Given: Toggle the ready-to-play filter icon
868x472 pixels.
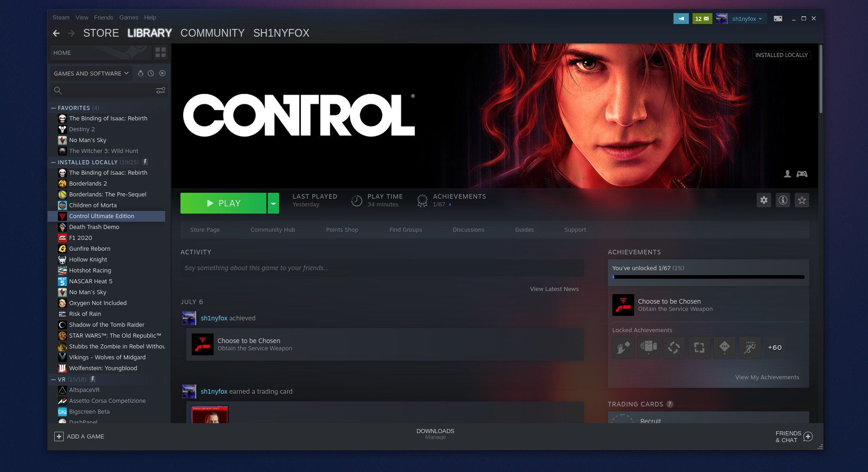Looking at the screenshot, I should tap(162, 73).
